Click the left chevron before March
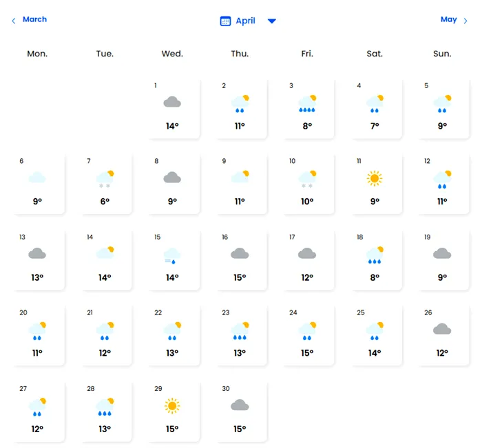 tap(13, 21)
